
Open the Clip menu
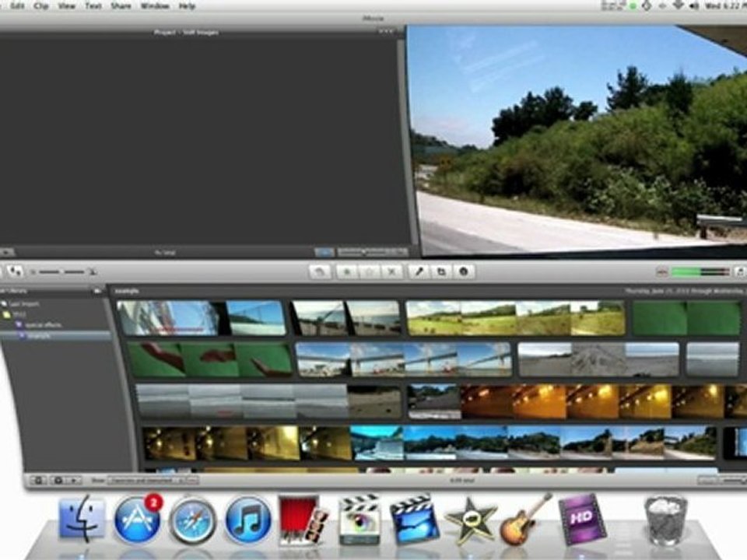coord(41,6)
